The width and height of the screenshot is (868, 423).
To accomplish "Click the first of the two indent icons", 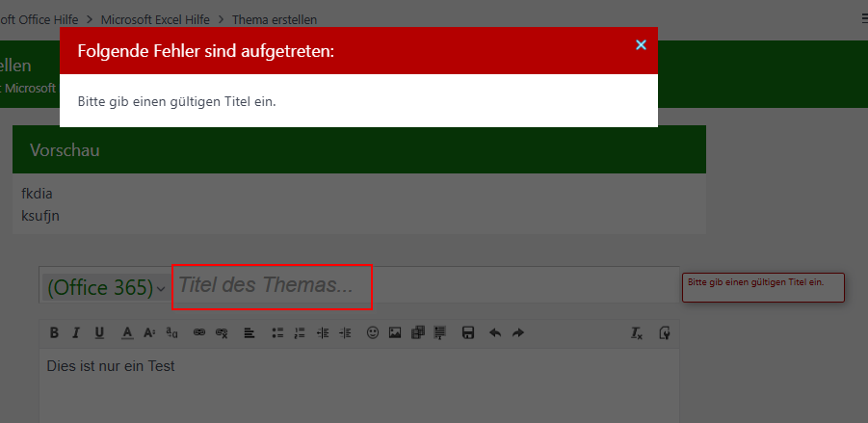I will [x=323, y=332].
